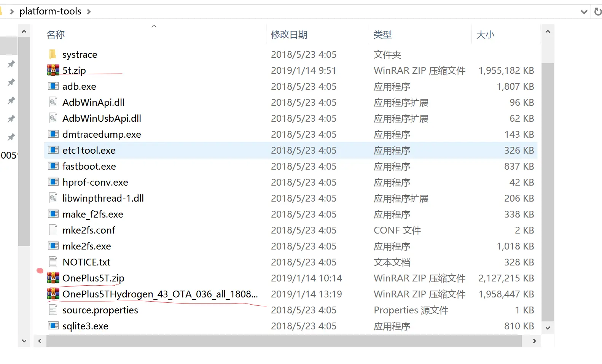Click the file name dmtracedump.exe
The height and width of the screenshot is (364, 602).
[102, 134]
